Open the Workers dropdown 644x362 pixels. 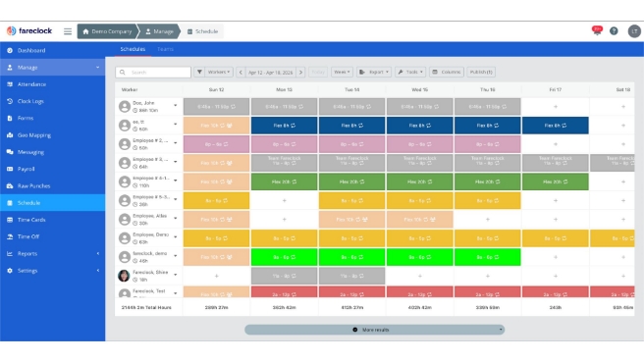tap(219, 72)
